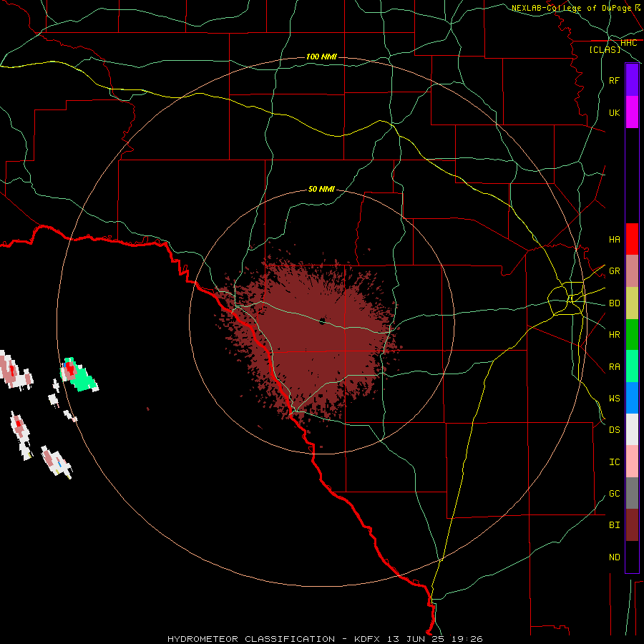The width and height of the screenshot is (644, 644).
Task: Click the 50 NMI range ring label
Action: pyautogui.click(x=321, y=189)
